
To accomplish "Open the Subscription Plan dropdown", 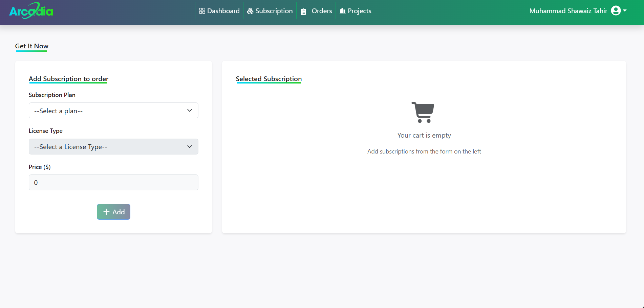I will click(x=113, y=111).
